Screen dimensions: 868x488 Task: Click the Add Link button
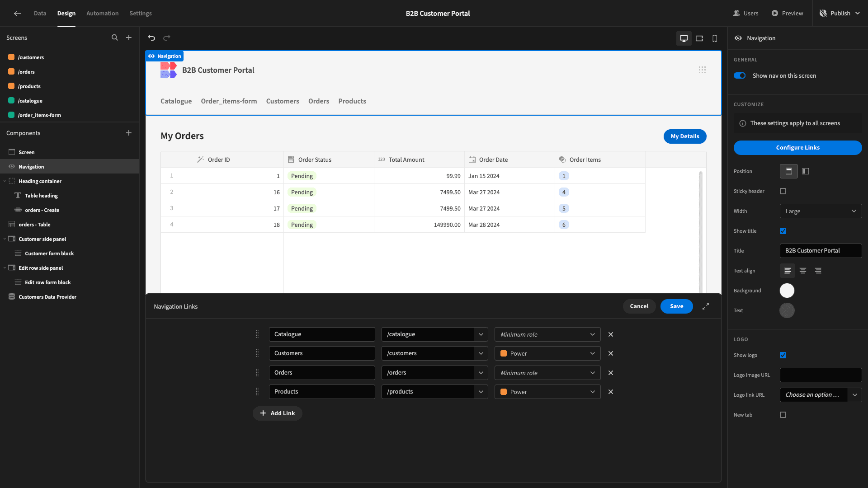(277, 413)
